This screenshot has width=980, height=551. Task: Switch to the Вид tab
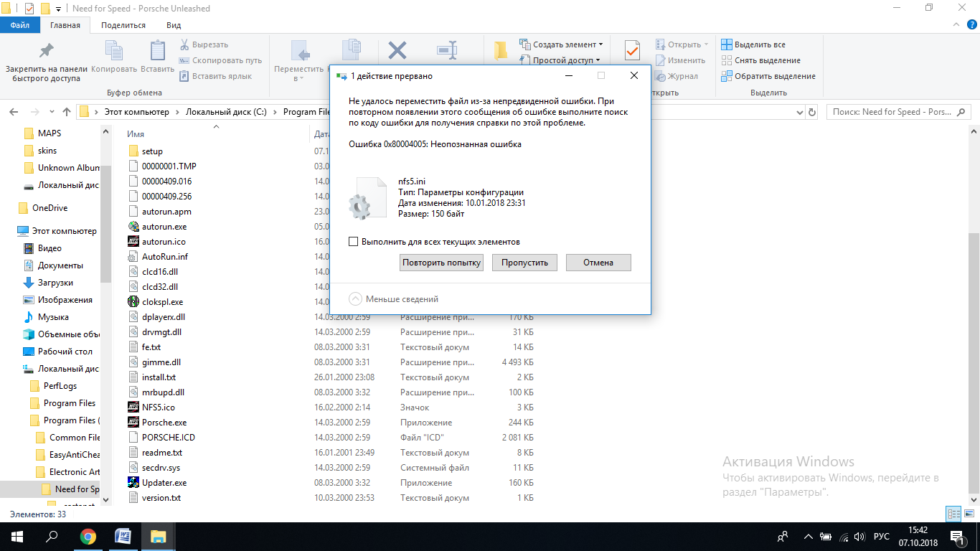tap(174, 26)
